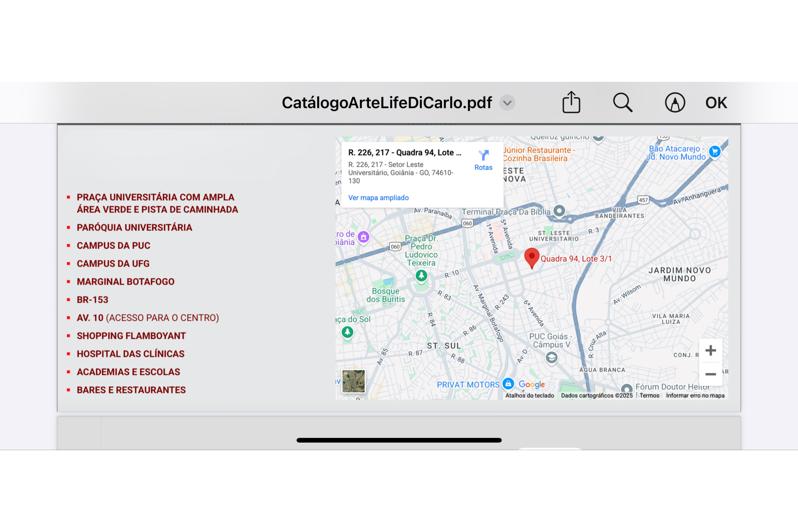This screenshot has height=532, width=798.
Task: Click the Bão Atacarejo shopping cart marker
Action: tap(715, 152)
